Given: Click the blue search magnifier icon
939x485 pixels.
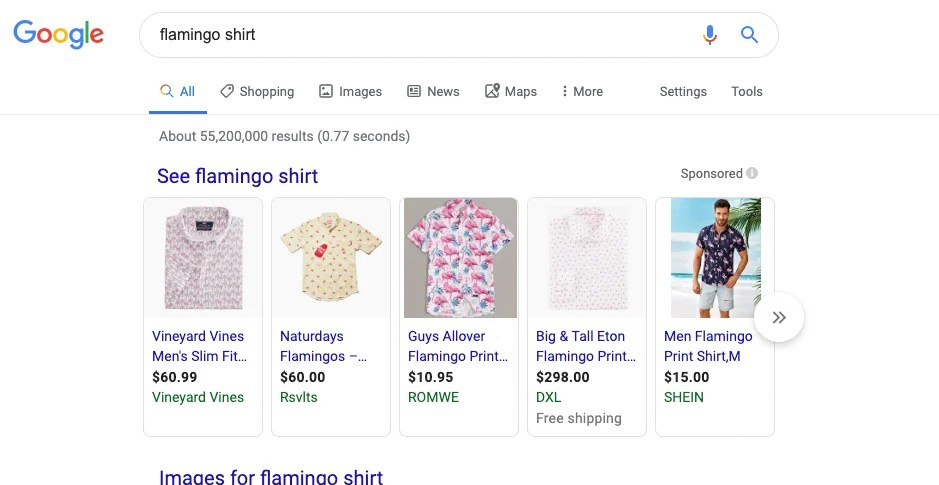Looking at the screenshot, I should click(749, 35).
